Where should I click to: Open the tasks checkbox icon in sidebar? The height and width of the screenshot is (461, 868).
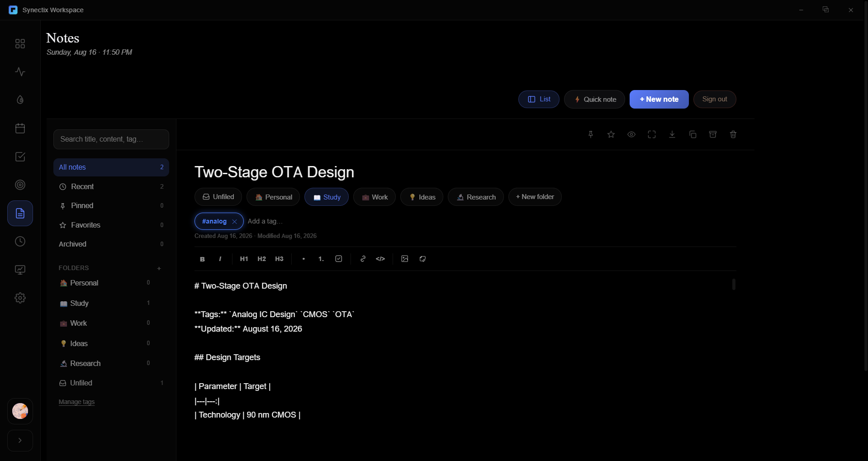(x=20, y=157)
